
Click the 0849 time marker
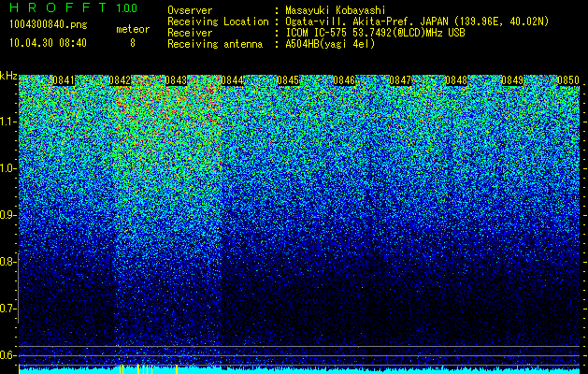click(x=512, y=80)
